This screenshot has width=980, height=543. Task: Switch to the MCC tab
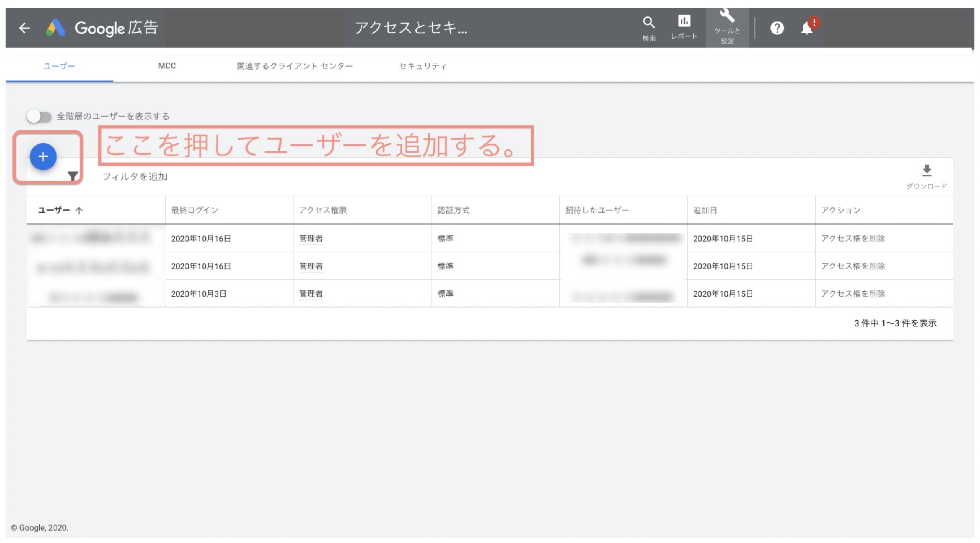click(x=167, y=66)
